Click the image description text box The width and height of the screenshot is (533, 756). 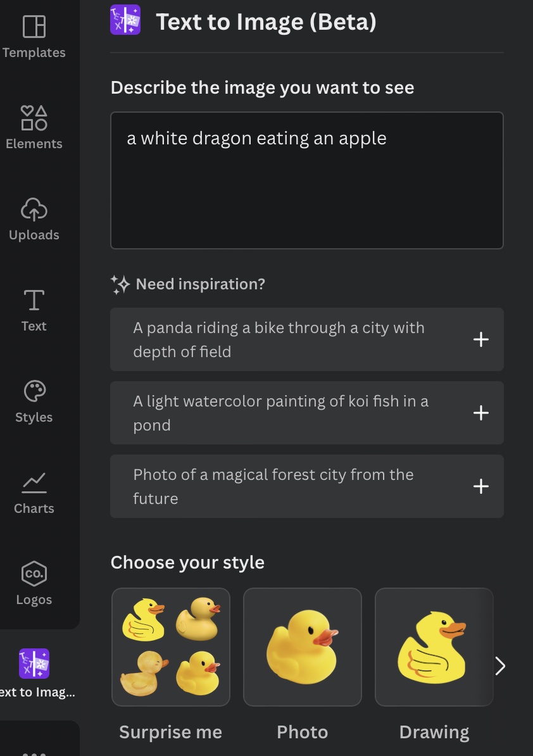[307, 180]
